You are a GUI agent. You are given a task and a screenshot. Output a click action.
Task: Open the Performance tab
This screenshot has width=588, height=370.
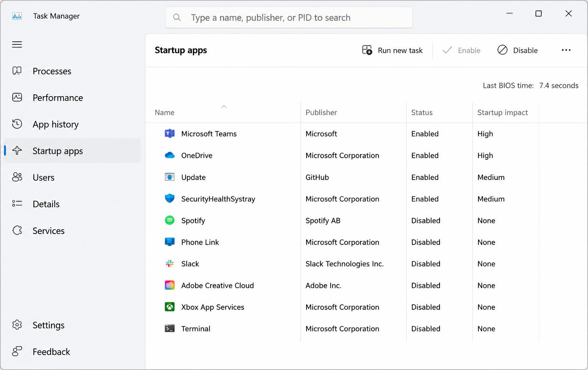72,98
